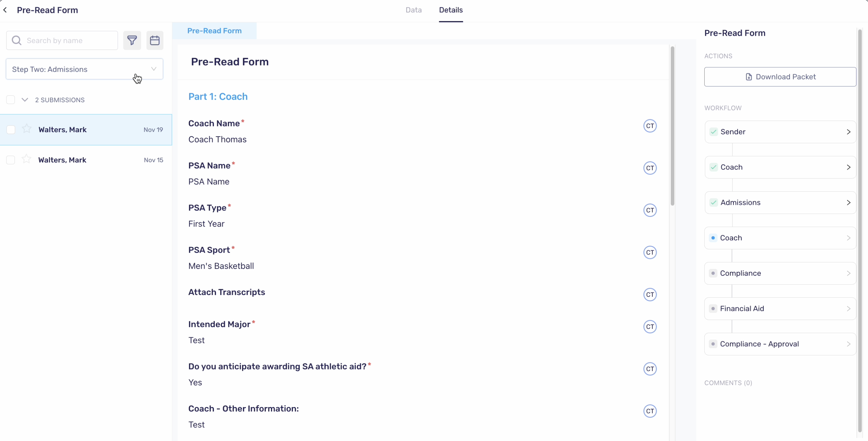Click the search magnifier icon

pyautogui.click(x=17, y=41)
